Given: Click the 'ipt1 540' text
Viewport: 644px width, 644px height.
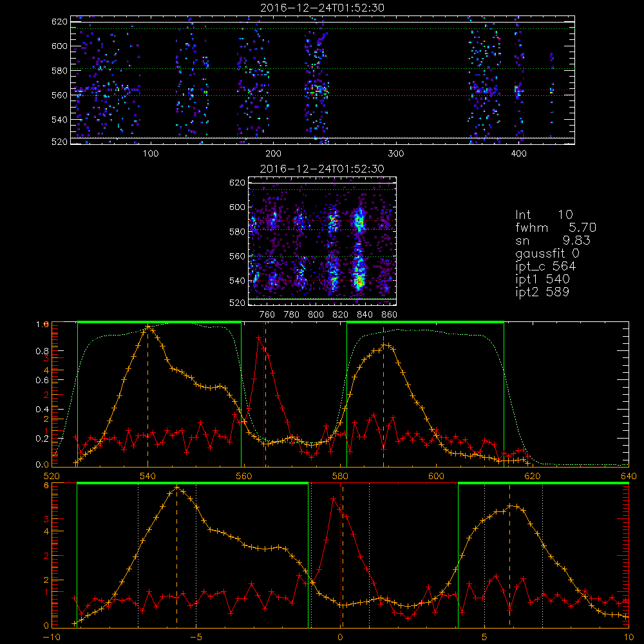Looking at the screenshot, I should [x=542, y=279].
